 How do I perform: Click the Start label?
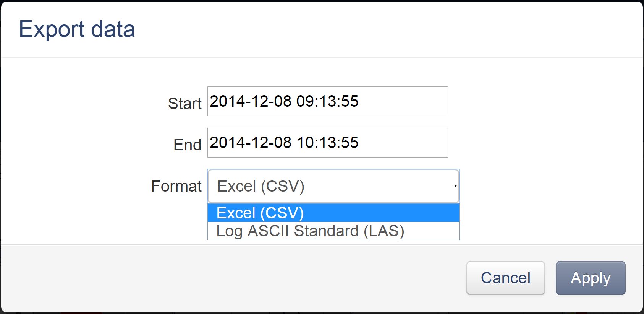pyautogui.click(x=184, y=102)
